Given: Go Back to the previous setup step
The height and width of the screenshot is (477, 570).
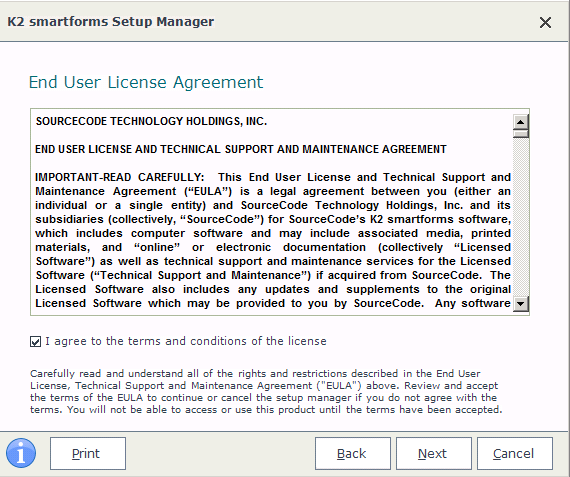Looking at the screenshot, I should tap(353, 453).
